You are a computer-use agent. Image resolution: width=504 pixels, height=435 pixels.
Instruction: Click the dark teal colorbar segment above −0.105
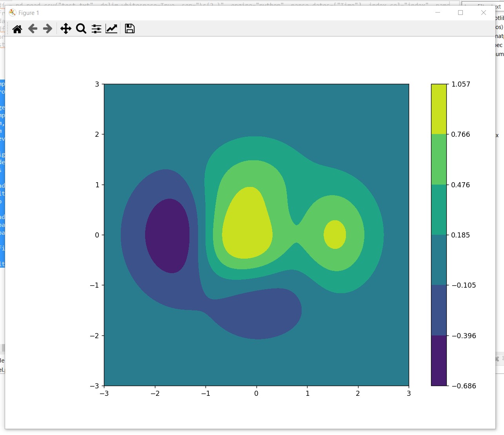coord(439,260)
